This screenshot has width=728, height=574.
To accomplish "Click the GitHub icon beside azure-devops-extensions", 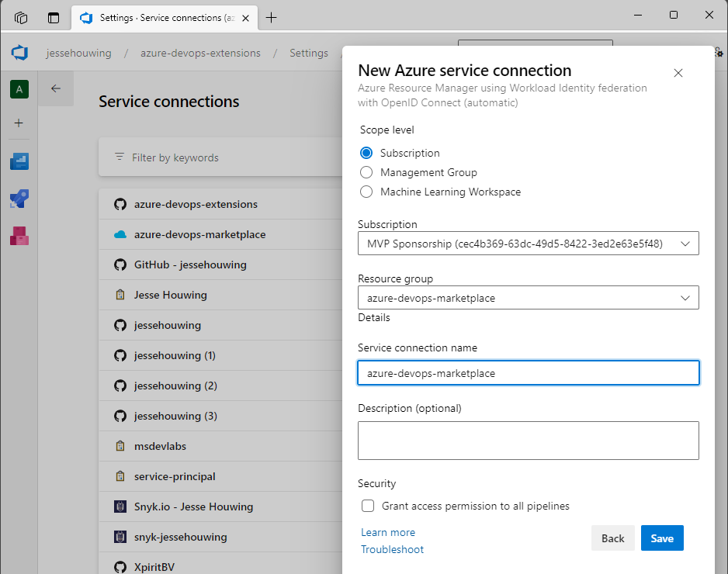I will click(x=120, y=204).
